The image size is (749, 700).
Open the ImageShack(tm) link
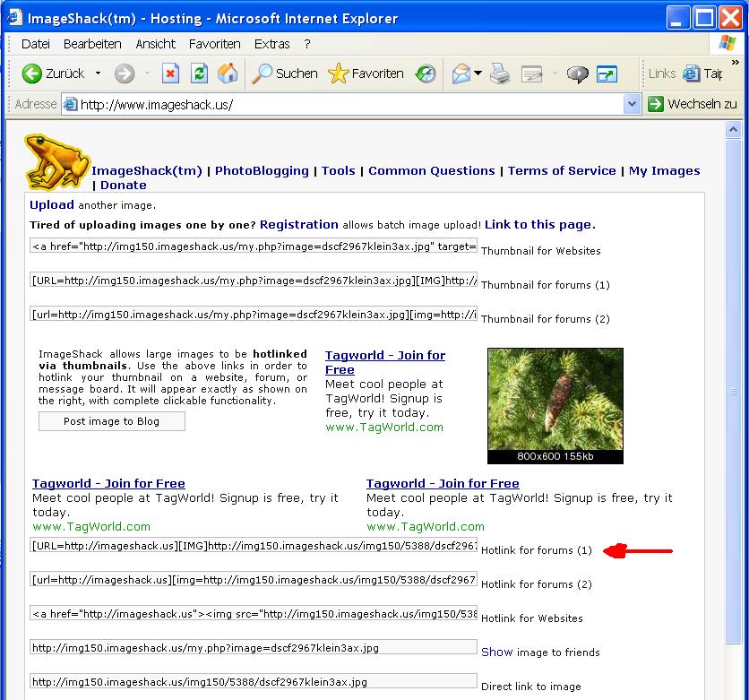coord(147,170)
